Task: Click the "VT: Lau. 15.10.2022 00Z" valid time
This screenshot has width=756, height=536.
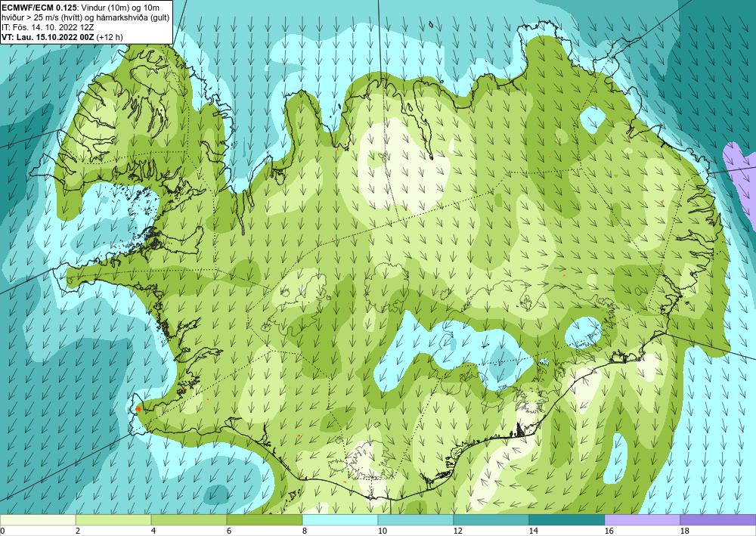Action: click(48, 37)
